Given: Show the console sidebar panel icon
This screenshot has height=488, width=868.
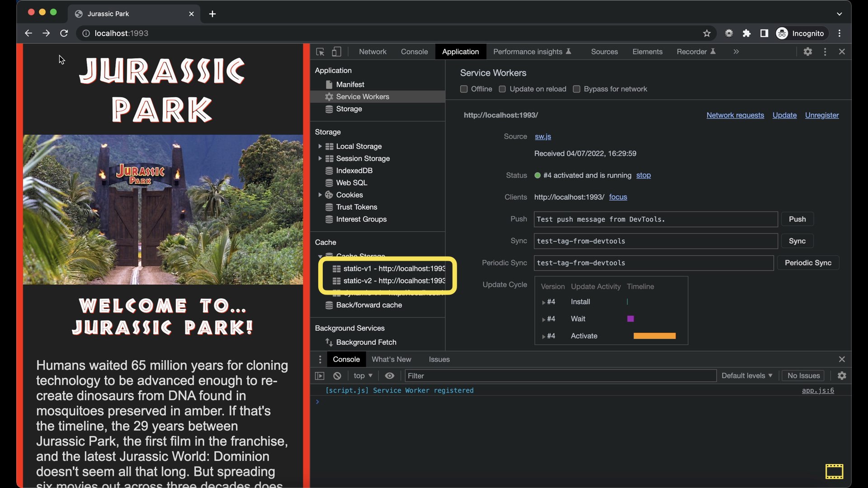Looking at the screenshot, I should (320, 376).
